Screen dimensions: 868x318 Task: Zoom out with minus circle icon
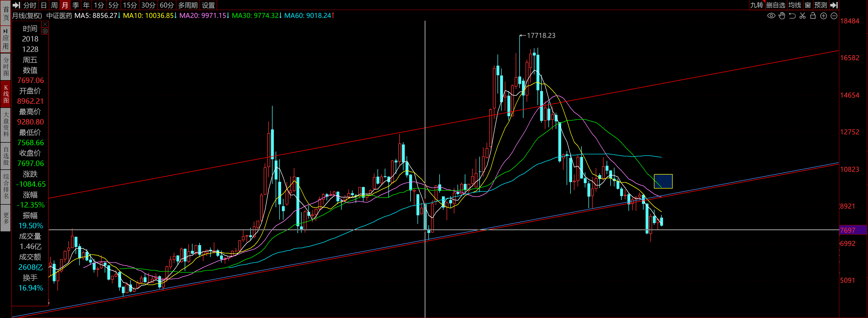click(x=834, y=16)
